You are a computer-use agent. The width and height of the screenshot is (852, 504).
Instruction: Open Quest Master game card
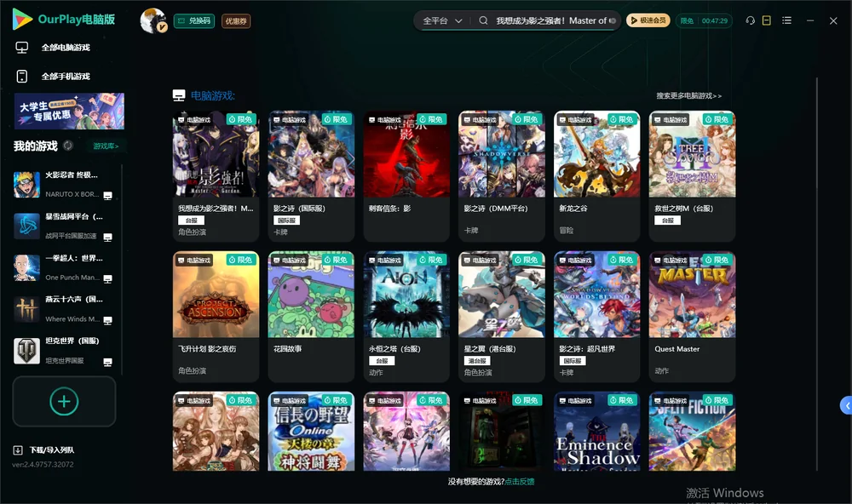[x=692, y=317]
